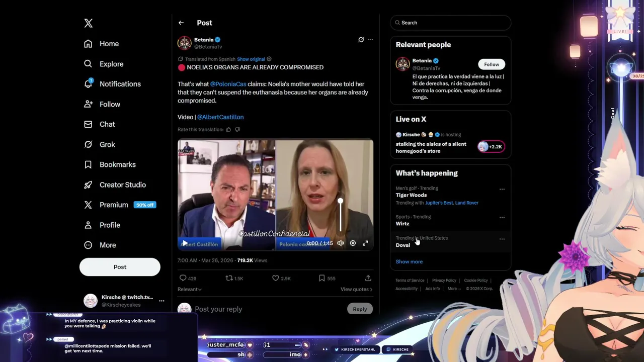
Task: Follow the Betania account
Action: [492, 64]
